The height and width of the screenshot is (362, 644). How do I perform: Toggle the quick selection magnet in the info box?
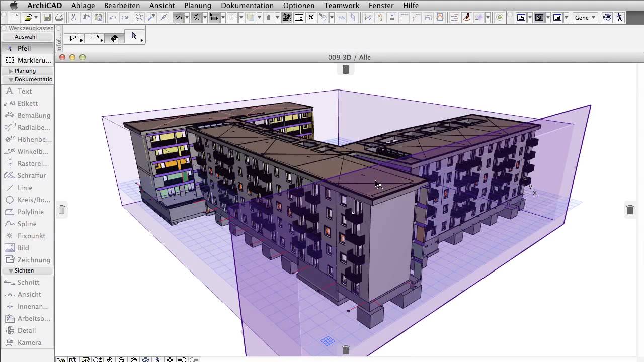point(115,38)
